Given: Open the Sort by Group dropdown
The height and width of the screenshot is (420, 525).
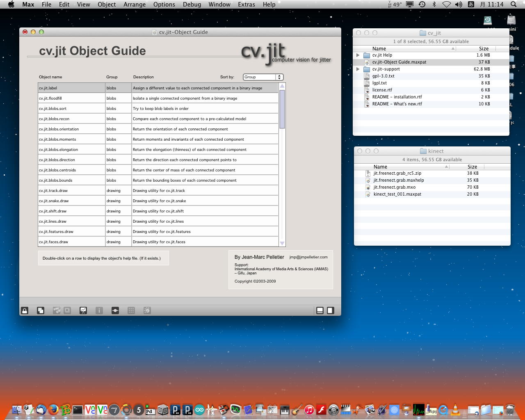Looking at the screenshot, I should tap(263, 77).
